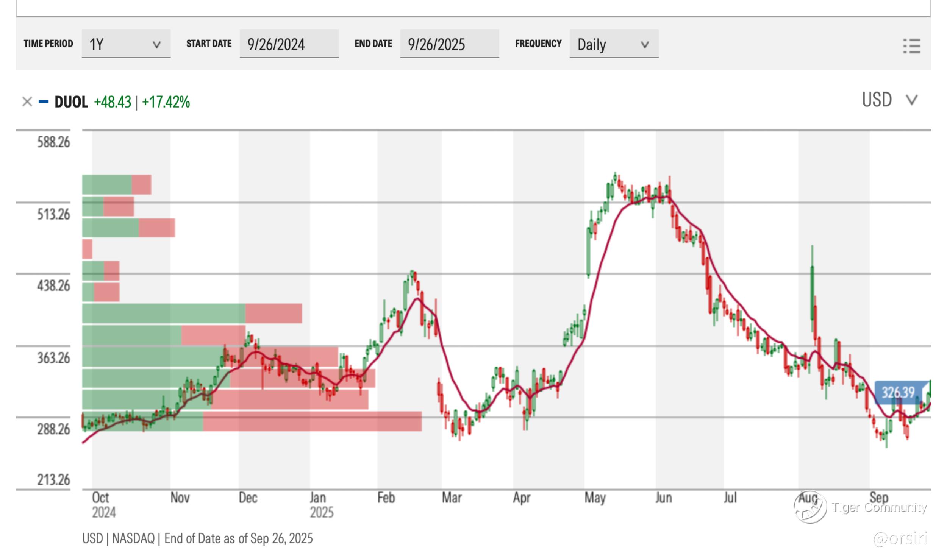947x560 pixels.
Task: Click the End Date field 9/26/2025
Action: coord(449,44)
